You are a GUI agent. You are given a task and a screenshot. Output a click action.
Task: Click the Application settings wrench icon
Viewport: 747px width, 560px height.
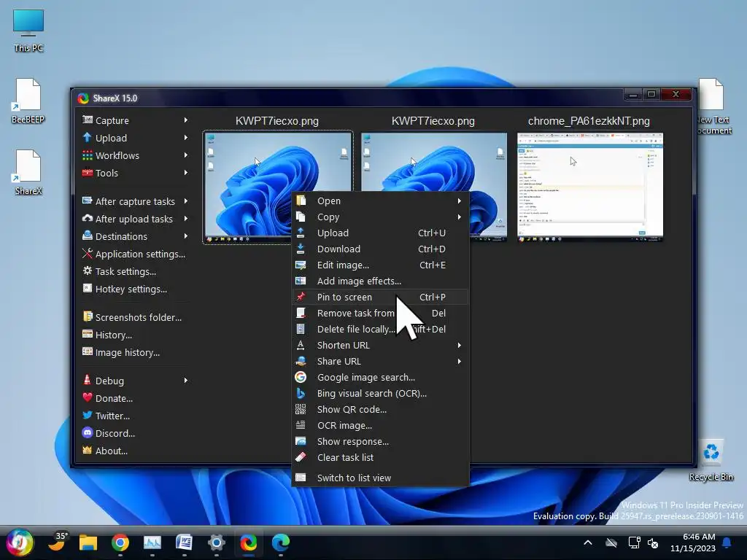[88, 254]
